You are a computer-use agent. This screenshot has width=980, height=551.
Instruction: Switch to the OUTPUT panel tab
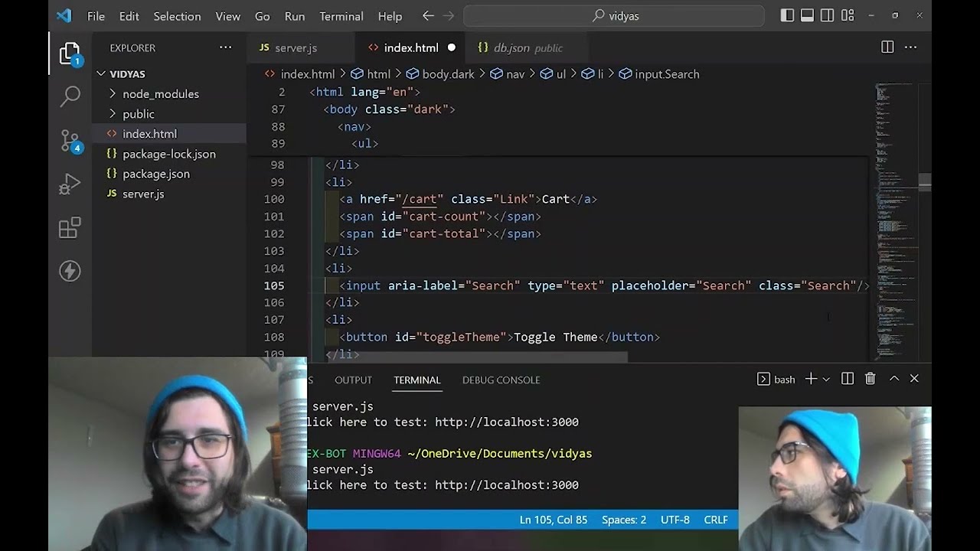tap(353, 380)
